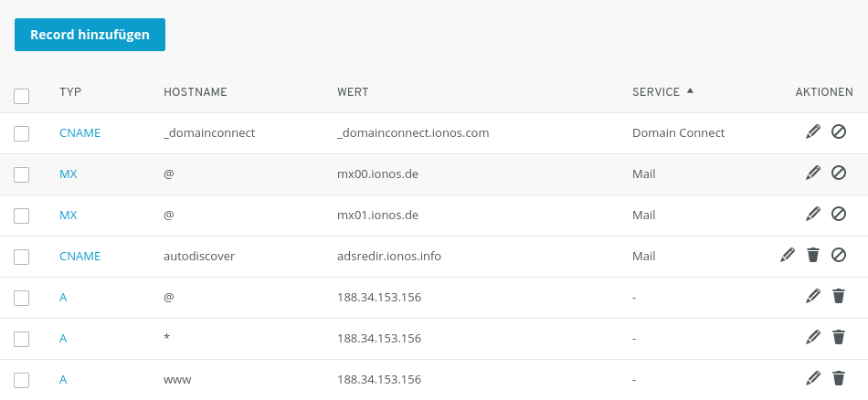Sort records by the Typ column header
Screen dimensions: 868x400
coord(70,92)
